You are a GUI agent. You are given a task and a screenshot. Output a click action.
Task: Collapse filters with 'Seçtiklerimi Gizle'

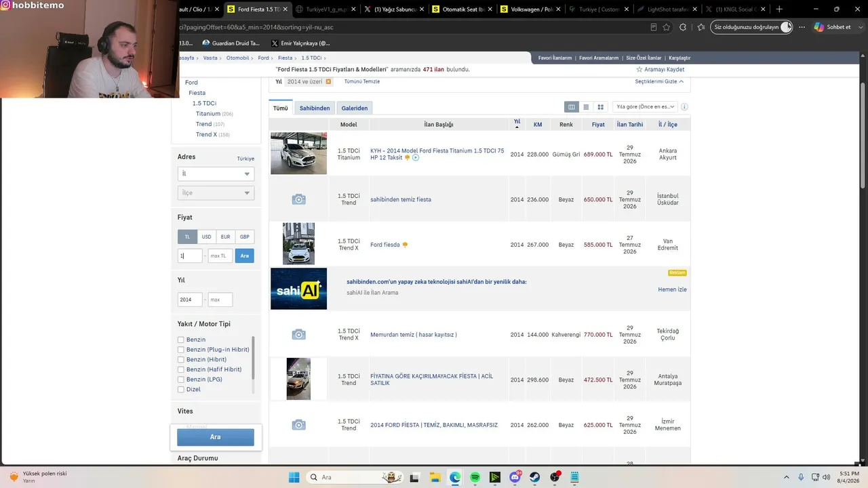point(659,81)
